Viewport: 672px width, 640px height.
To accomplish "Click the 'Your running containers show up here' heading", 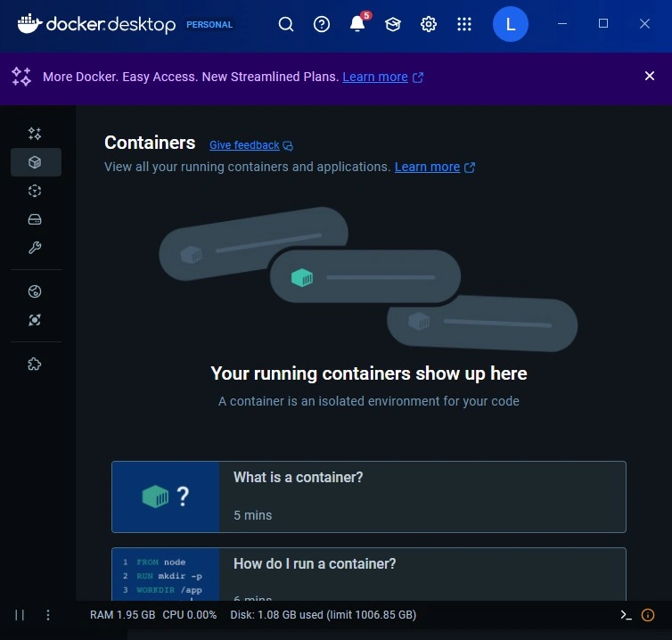I will click(369, 373).
